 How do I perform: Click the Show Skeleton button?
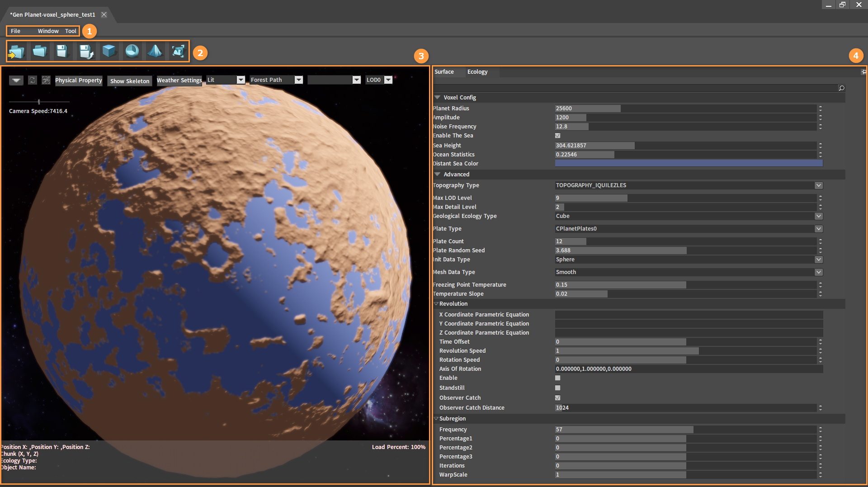coord(130,81)
